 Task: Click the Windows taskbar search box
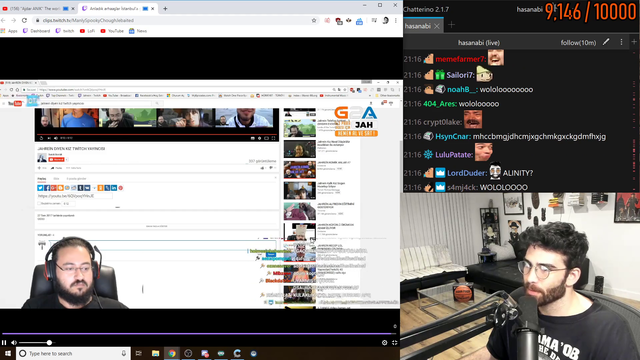pos(73,353)
